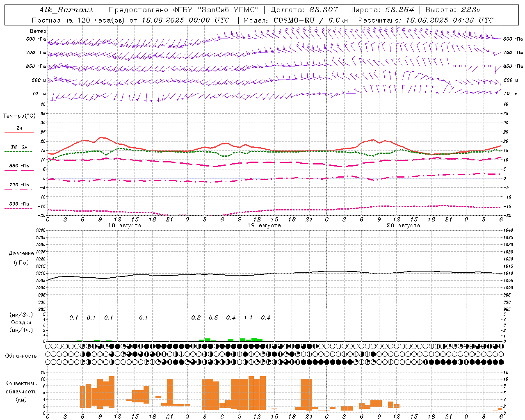The image size is (525, 420).
Task: Click the '0.5' precipitation amount value
Action: point(213,318)
